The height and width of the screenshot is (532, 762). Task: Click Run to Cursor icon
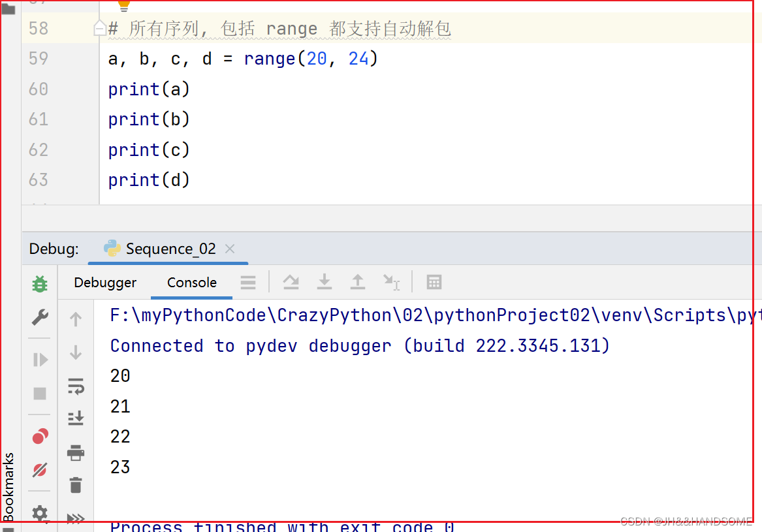pyautogui.click(x=391, y=282)
